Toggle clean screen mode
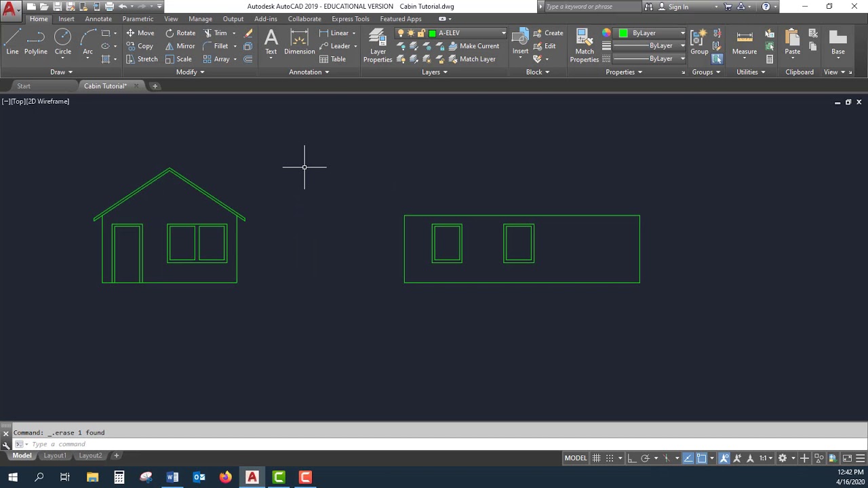The width and height of the screenshot is (868, 488). pos(847,458)
